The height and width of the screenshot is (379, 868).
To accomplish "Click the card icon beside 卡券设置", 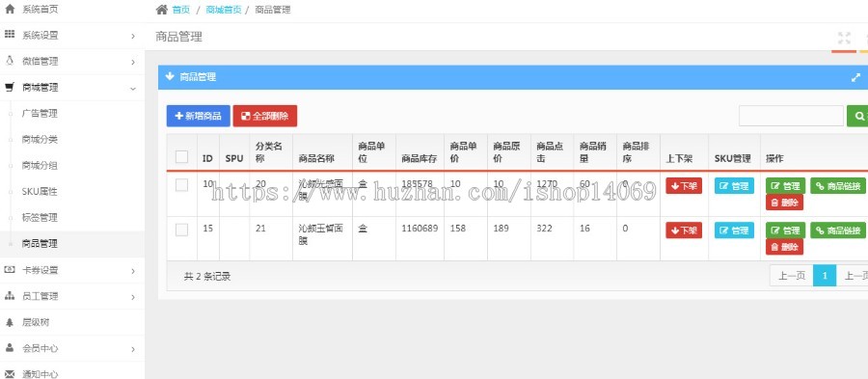I will (x=10, y=270).
